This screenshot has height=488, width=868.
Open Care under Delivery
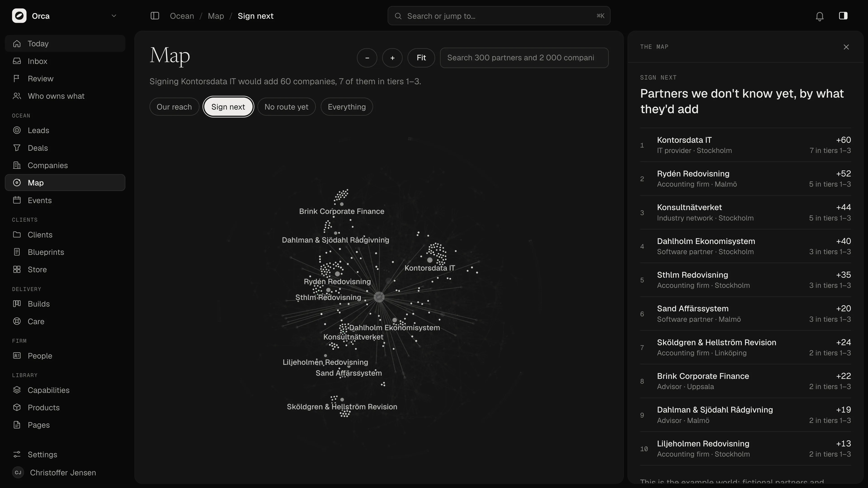coord(65,321)
